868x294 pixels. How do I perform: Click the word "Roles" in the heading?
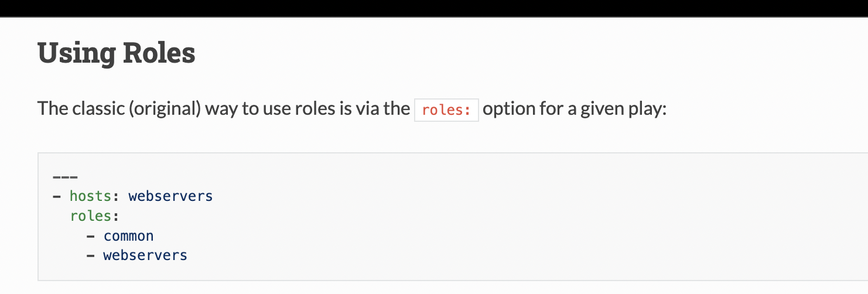click(x=159, y=53)
